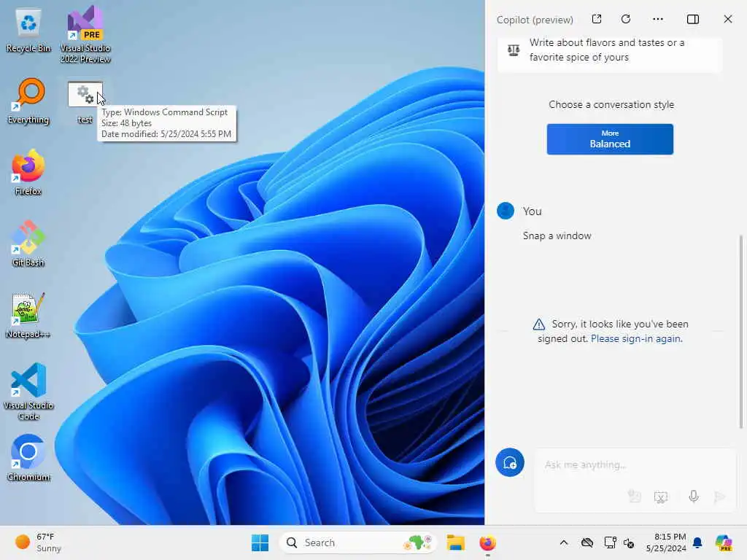Open the notifications bell icon
This screenshot has width=747, height=560.
pyautogui.click(x=697, y=542)
